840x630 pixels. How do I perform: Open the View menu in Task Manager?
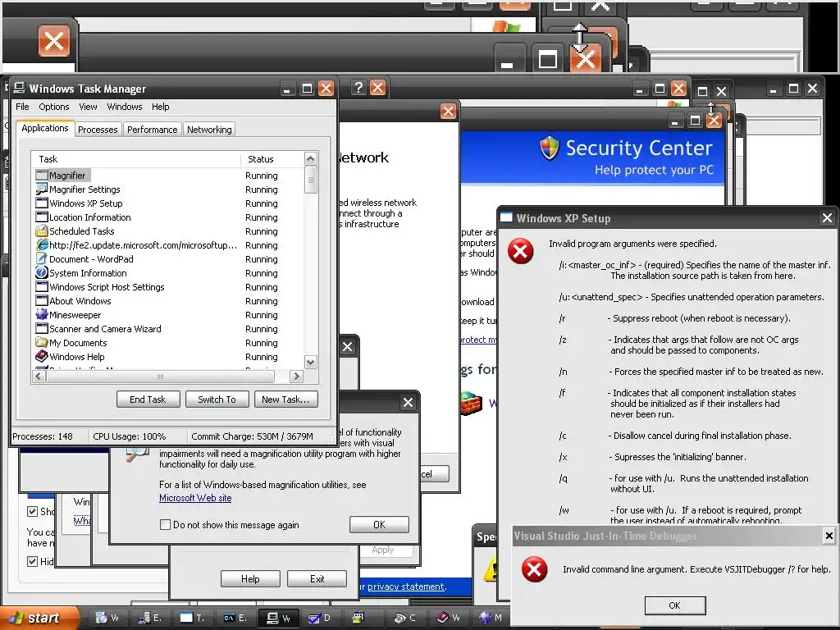(88, 107)
